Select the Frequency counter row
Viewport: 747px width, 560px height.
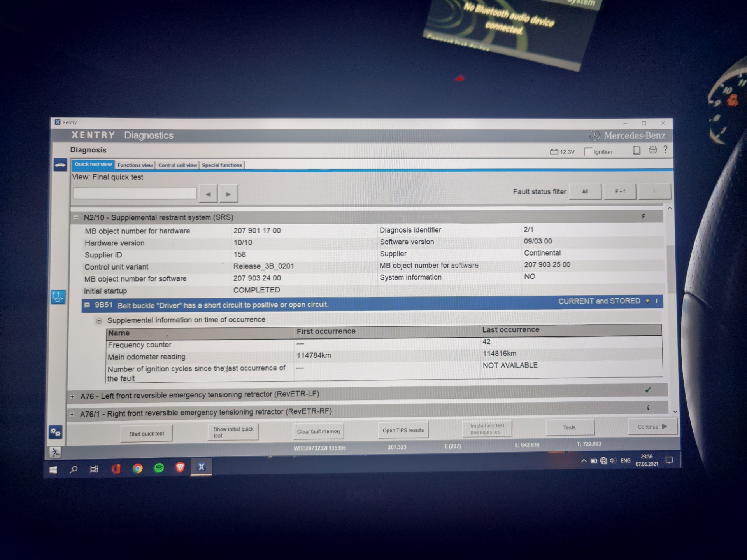(384, 344)
